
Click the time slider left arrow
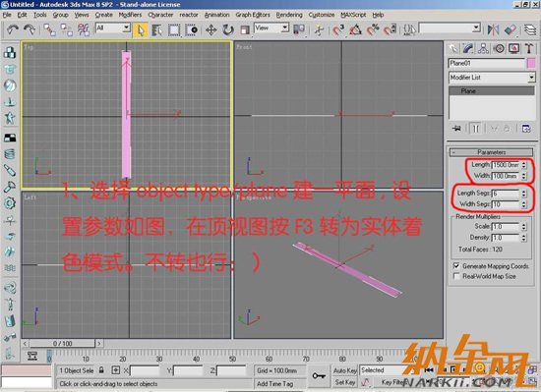tap(25, 344)
